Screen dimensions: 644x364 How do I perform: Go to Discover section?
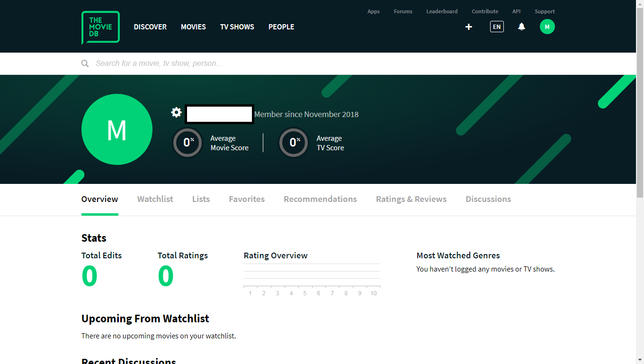(x=150, y=27)
